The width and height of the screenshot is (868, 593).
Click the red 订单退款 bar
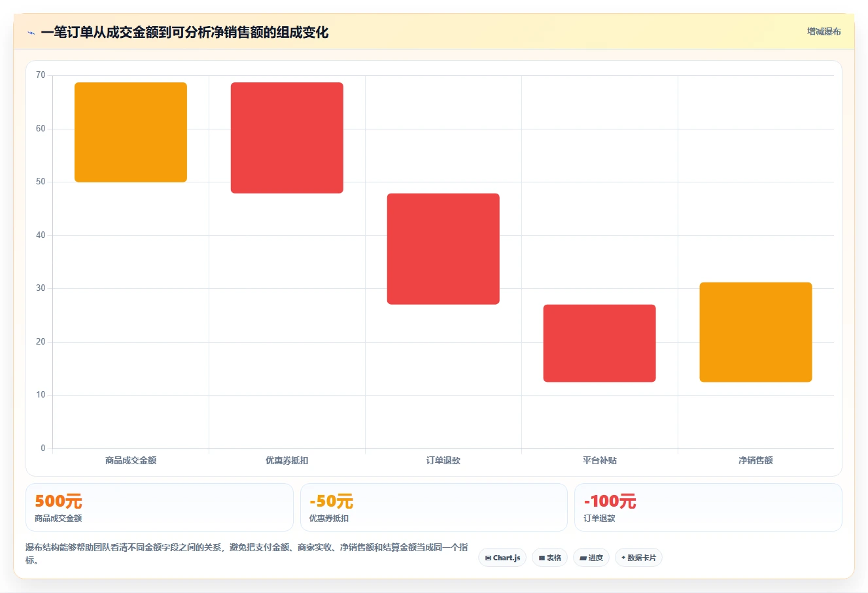point(443,249)
